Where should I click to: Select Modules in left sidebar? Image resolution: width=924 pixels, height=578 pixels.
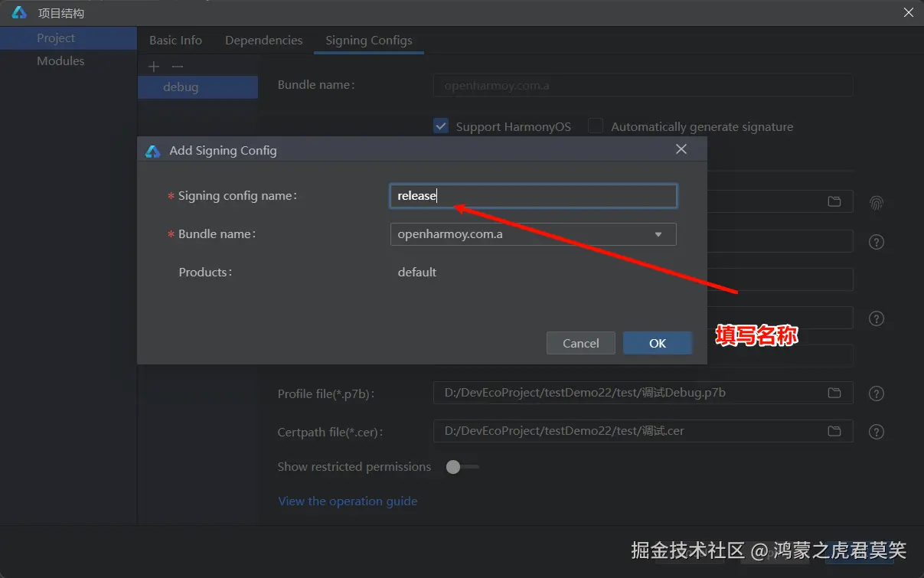60,60
